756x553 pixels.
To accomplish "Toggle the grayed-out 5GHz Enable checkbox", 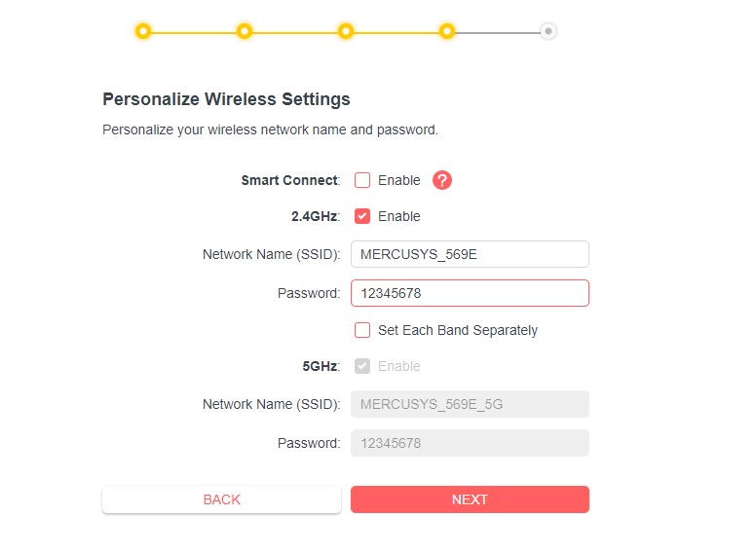I will point(362,366).
